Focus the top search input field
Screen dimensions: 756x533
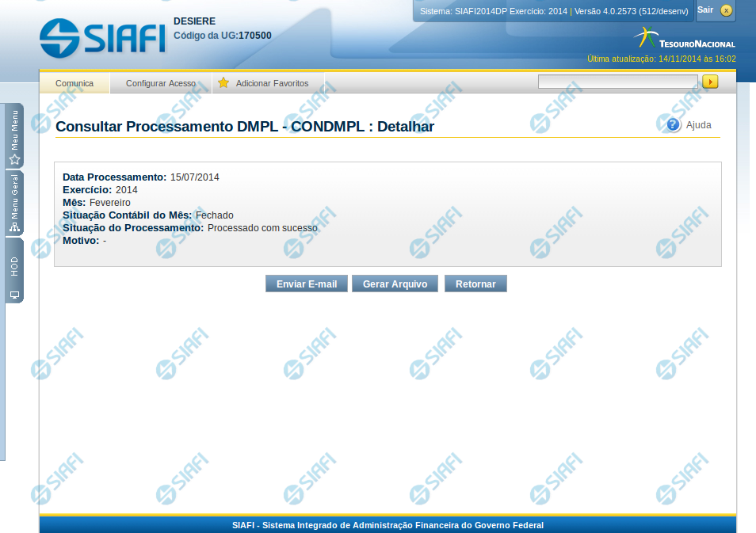click(x=617, y=82)
